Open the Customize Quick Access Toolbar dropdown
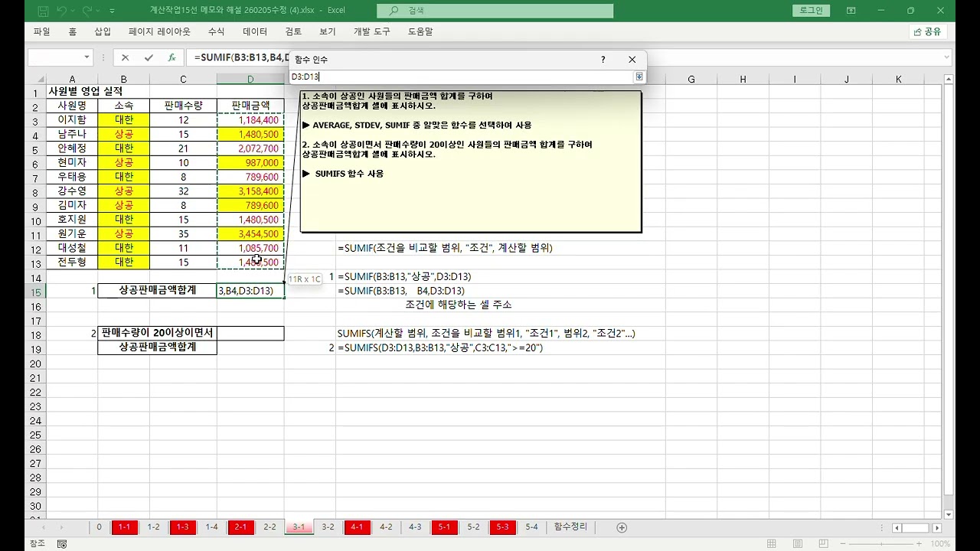This screenshot has width=980, height=551. pos(113,11)
